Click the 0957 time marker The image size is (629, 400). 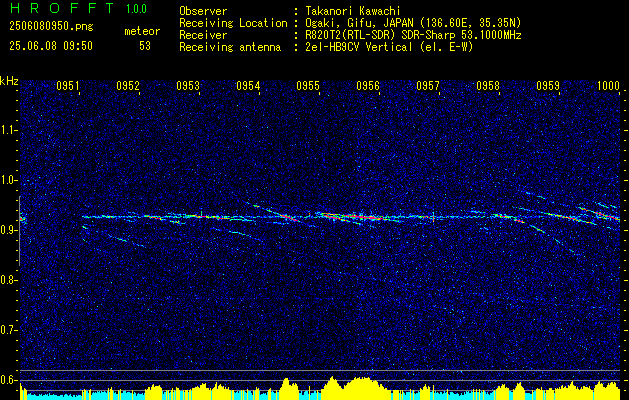[428, 86]
